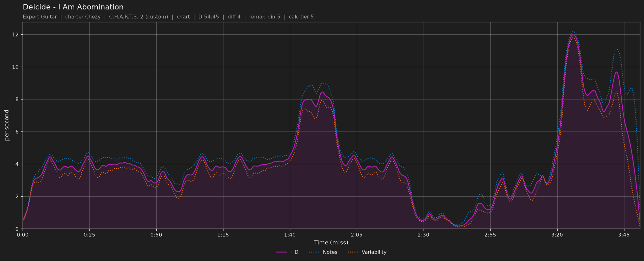Click the '3:45' x-axis tick label
The image size is (644, 261).
point(624,235)
